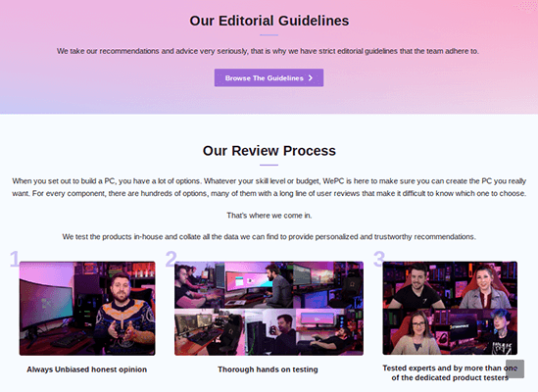Click the Our Review Process heading
Image resolution: width=538 pixels, height=392 pixels.
tap(269, 151)
